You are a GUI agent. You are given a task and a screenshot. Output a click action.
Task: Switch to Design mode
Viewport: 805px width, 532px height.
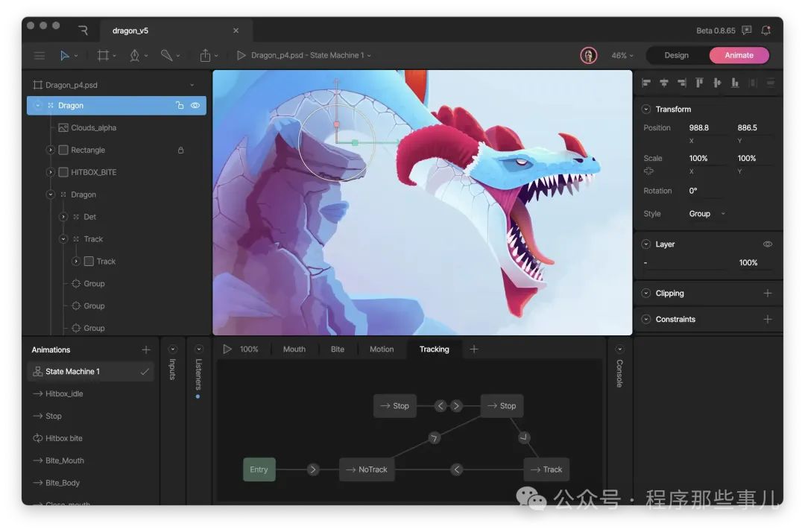pyautogui.click(x=676, y=55)
